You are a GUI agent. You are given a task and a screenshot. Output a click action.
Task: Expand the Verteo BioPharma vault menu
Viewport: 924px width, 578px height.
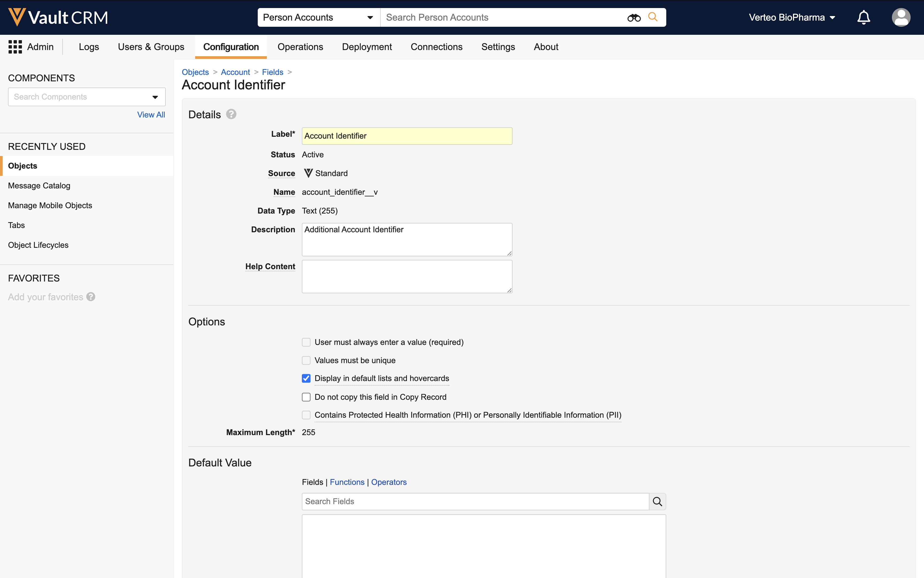[x=792, y=18]
